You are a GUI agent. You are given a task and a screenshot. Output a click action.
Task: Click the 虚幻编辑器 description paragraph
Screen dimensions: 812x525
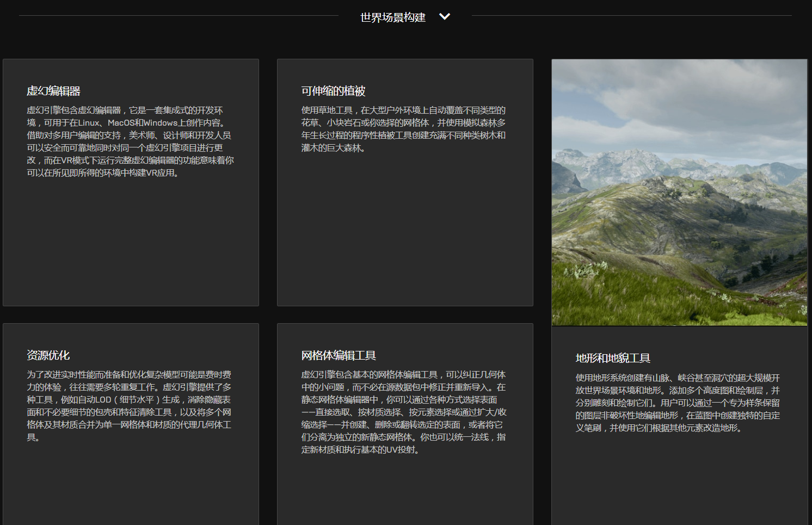pyautogui.click(x=131, y=141)
